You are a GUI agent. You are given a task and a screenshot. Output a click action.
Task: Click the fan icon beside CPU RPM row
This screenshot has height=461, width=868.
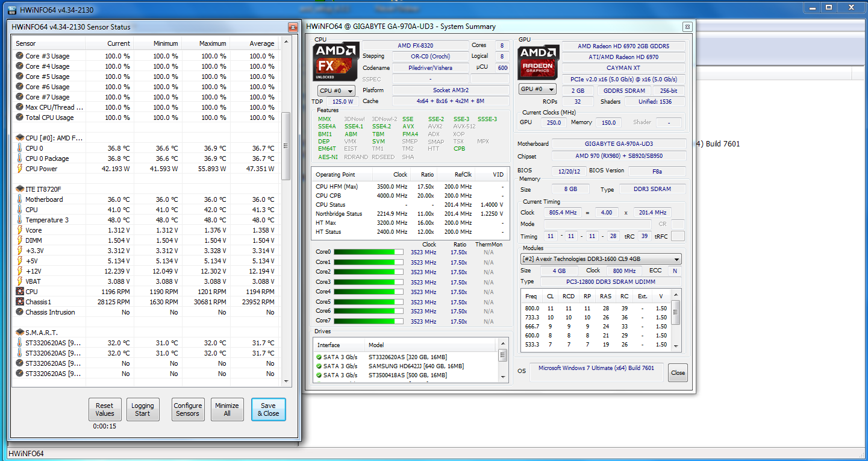click(19, 292)
